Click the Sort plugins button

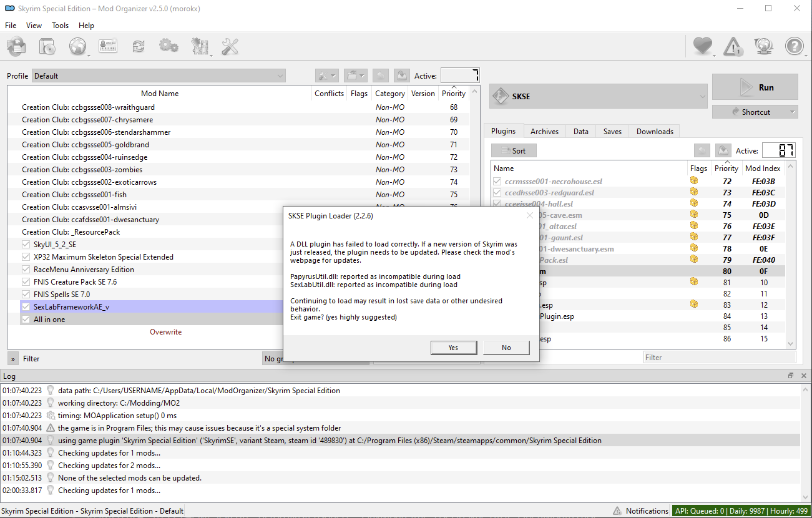[514, 150]
